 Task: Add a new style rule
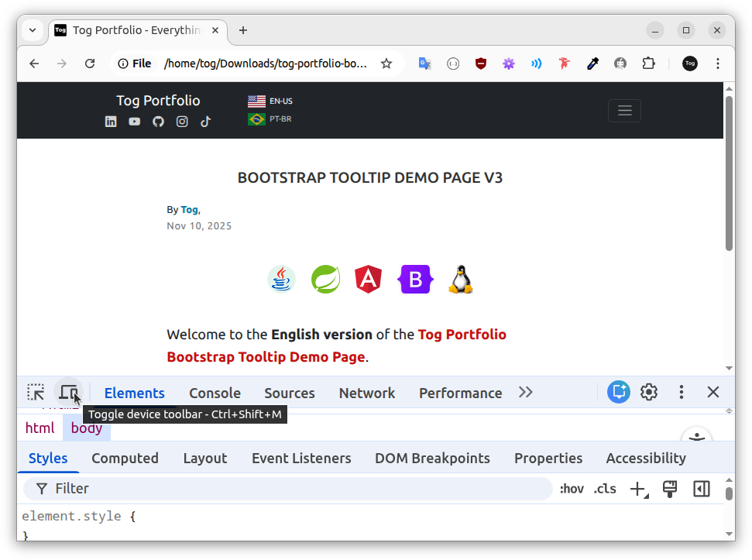pos(639,489)
